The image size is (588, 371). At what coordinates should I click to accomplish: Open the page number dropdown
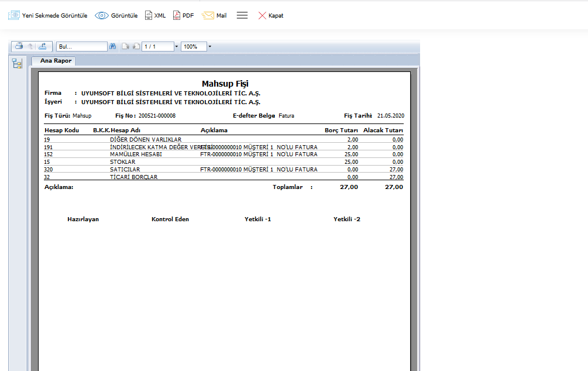[x=176, y=46]
